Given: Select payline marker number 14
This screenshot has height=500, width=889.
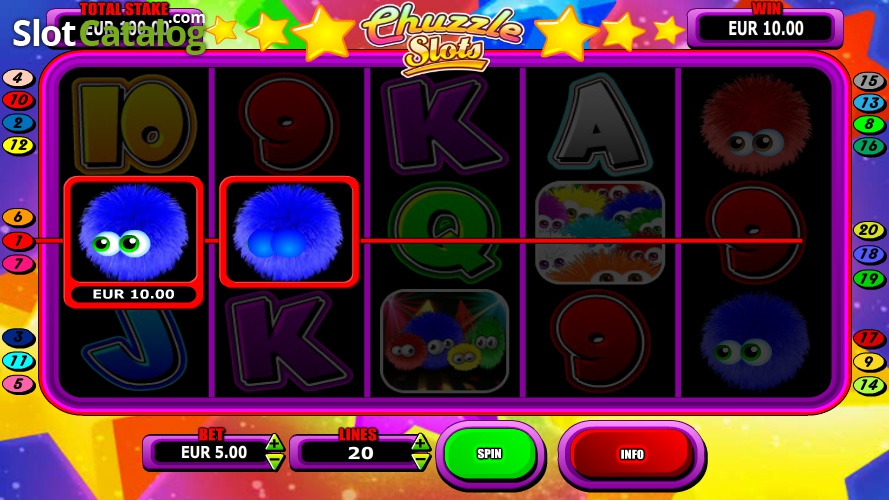Looking at the screenshot, I should click(869, 385).
